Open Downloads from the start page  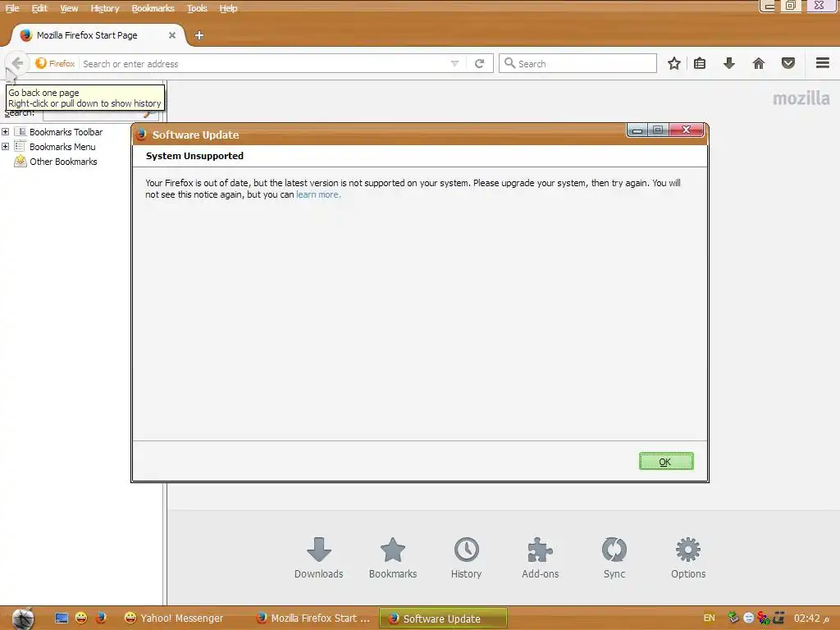pos(319,558)
